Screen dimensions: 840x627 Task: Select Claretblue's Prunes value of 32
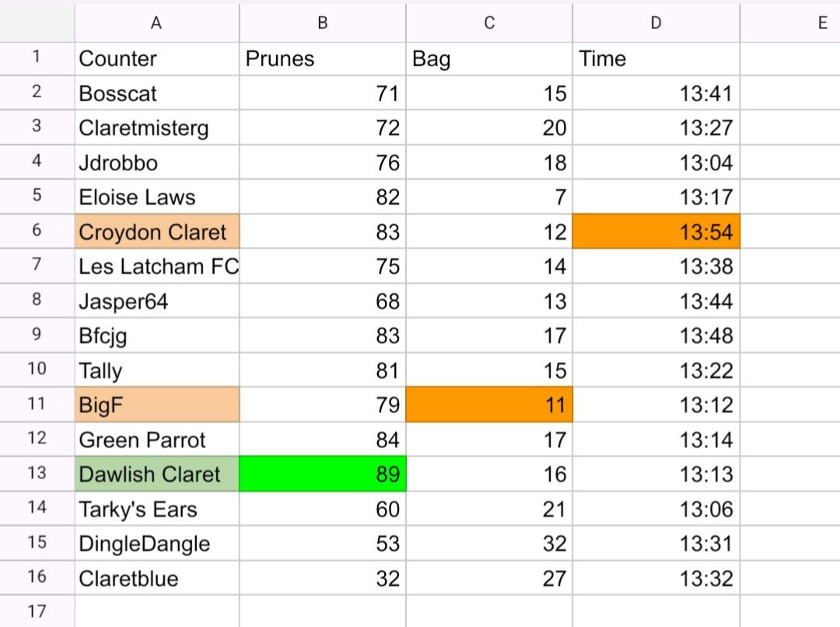323,578
